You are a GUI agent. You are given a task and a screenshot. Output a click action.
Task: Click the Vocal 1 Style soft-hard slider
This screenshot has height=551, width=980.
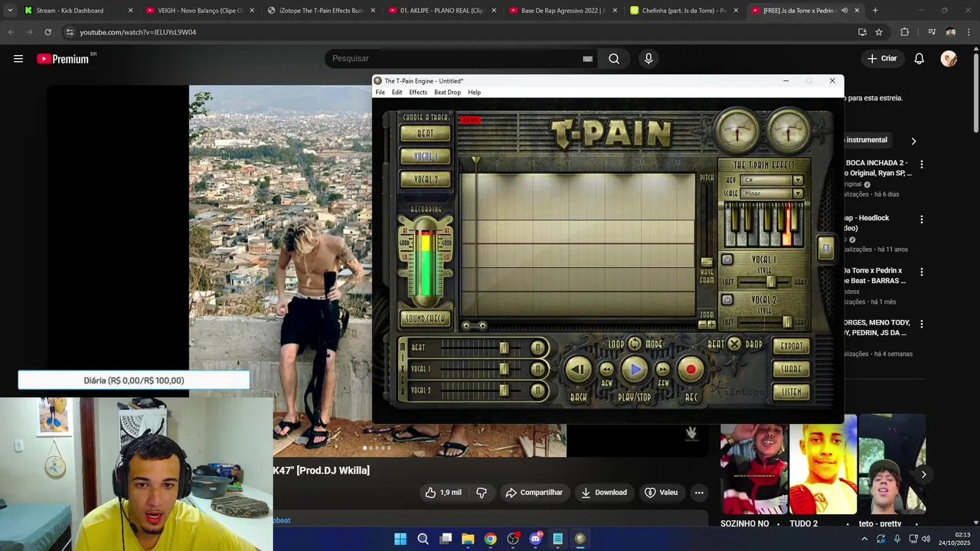pyautogui.click(x=771, y=282)
